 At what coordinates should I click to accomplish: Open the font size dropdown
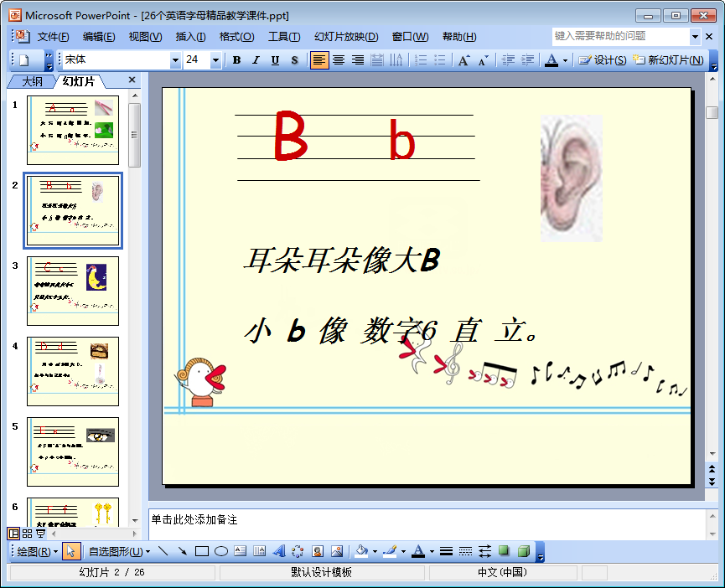(x=215, y=60)
